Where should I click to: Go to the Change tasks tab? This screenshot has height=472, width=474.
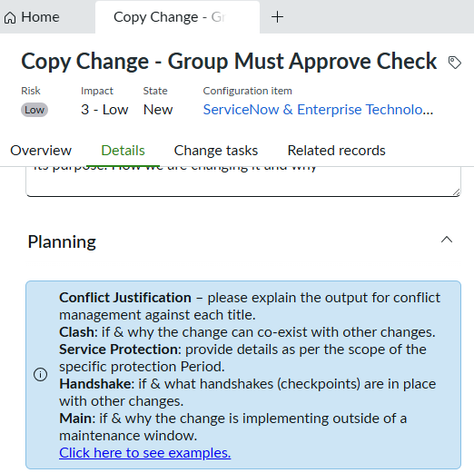click(x=216, y=150)
